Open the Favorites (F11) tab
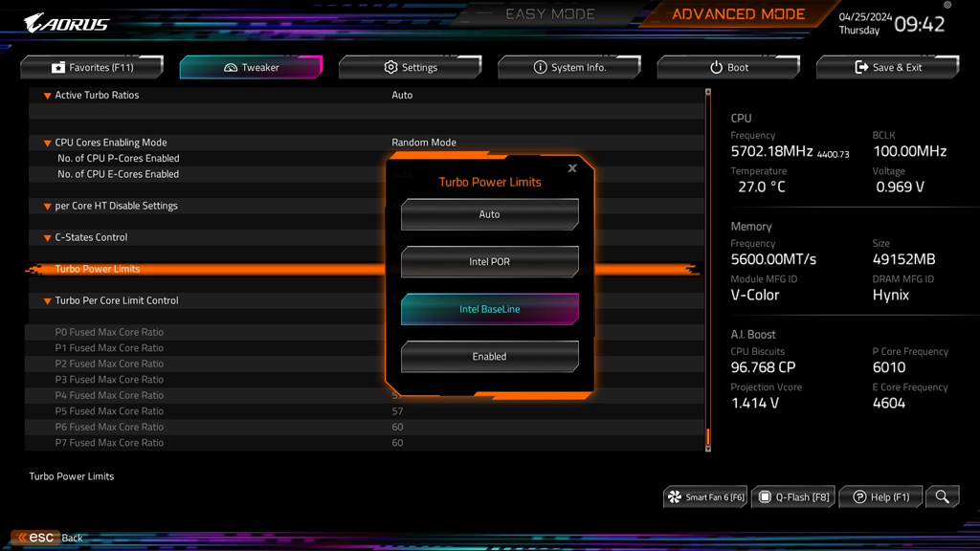This screenshot has height=551, width=980. [x=92, y=68]
